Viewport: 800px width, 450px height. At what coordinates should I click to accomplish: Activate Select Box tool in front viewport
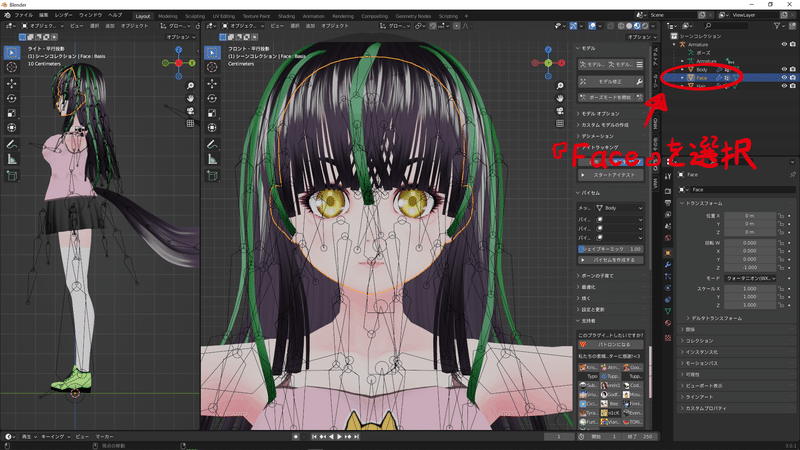click(x=212, y=52)
